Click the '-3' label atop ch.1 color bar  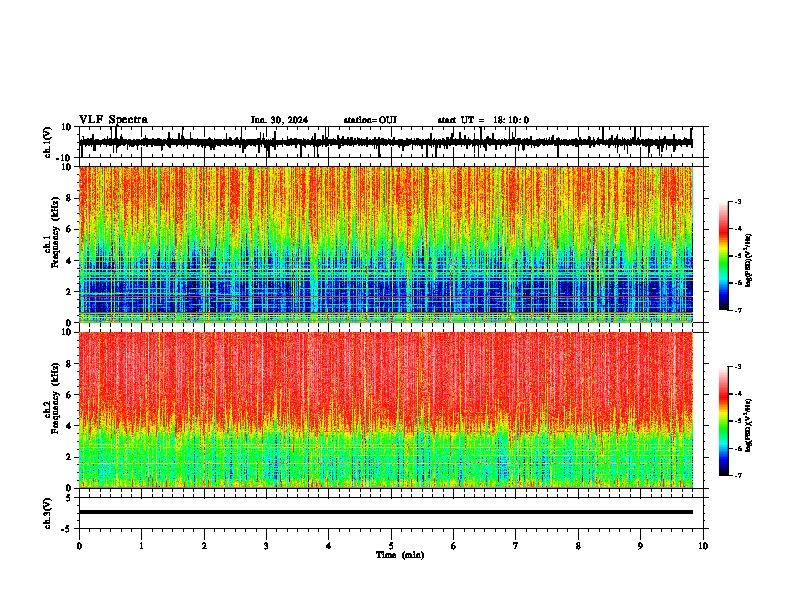737,202
